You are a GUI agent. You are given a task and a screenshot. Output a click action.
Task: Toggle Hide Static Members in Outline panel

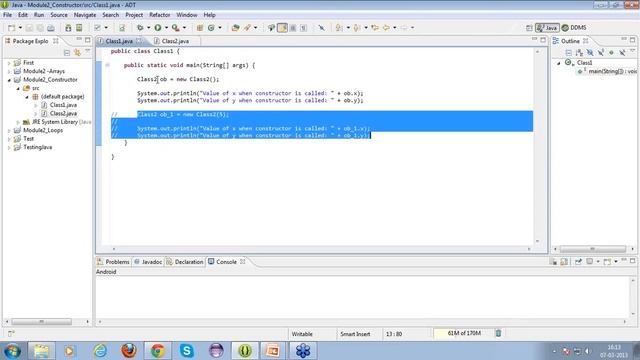[x=600, y=53]
